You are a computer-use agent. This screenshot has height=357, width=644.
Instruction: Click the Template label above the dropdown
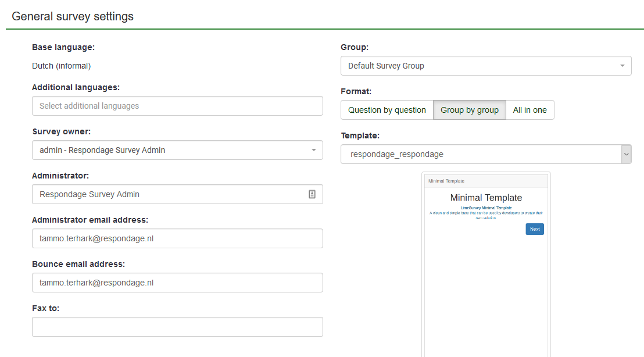pos(360,135)
